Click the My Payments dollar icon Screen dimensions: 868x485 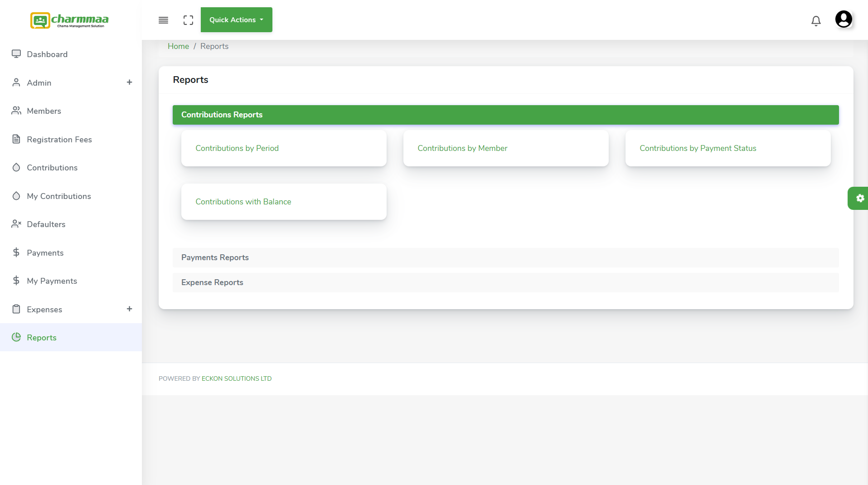[x=16, y=281]
